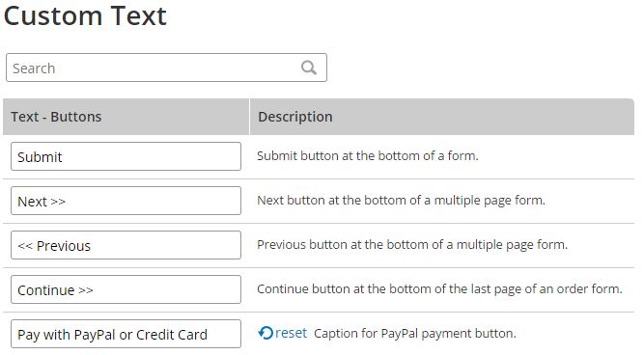The height and width of the screenshot is (355, 644).
Task: Click the circular arrow reset icon
Action: pyautogui.click(x=266, y=333)
